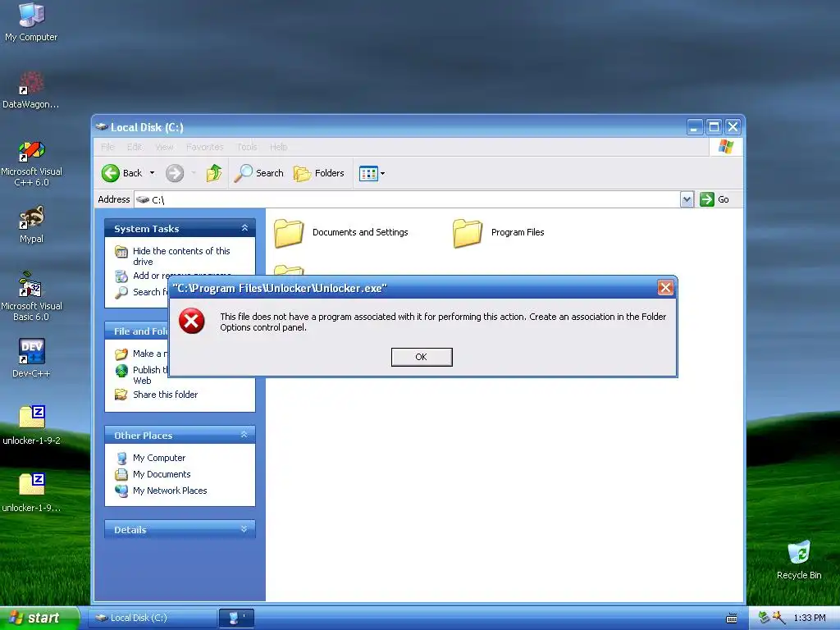Open the Search toolbar button
The height and width of the screenshot is (630, 840).
258,173
